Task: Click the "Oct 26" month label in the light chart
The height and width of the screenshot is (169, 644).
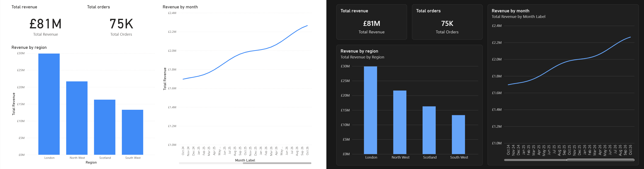Action: (308, 151)
